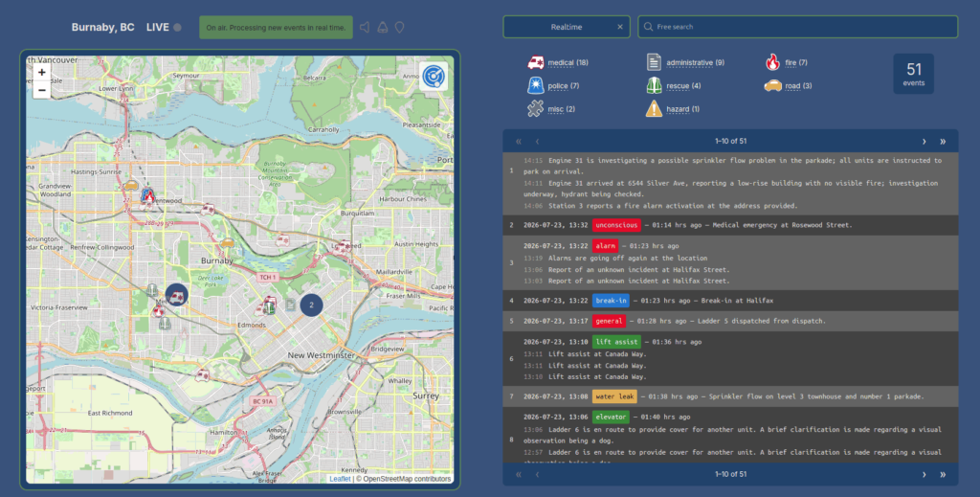
Task: Click the green 'elevator' event tag
Action: (611, 417)
